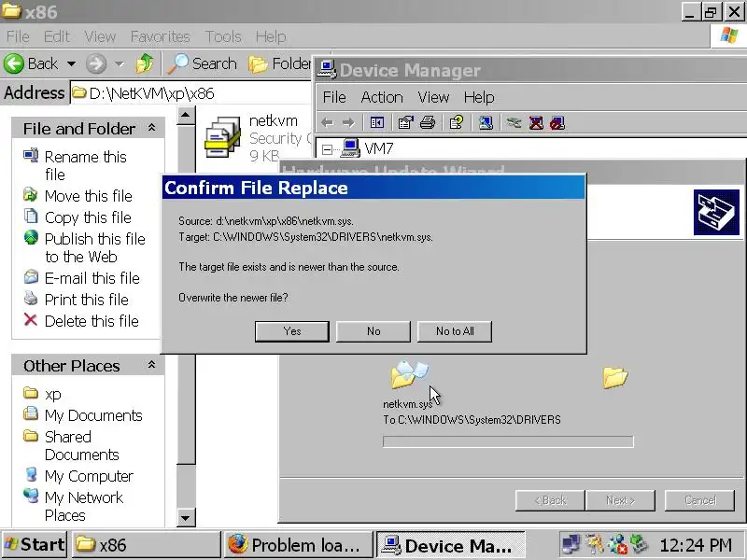Screen dimensions: 747x560
Task: Switch to Firefox Problem loading taskbar button
Action: (x=297, y=545)
